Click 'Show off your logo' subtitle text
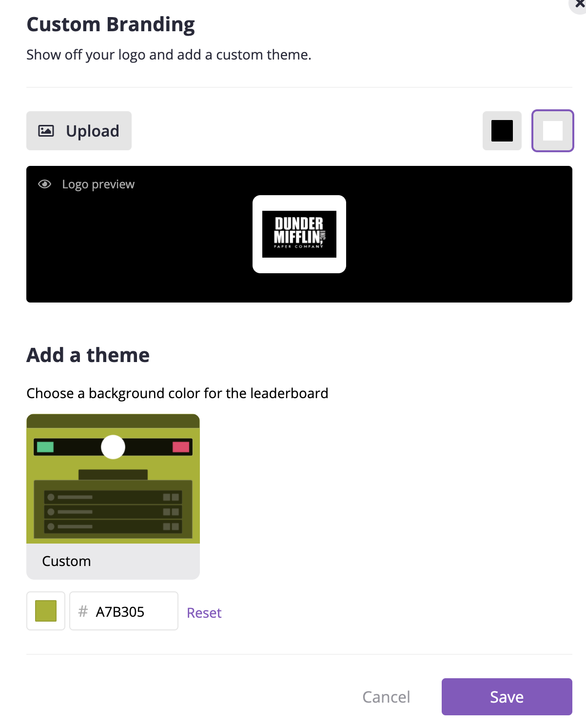The image size is (586, 728). click(x=169, y=55)
